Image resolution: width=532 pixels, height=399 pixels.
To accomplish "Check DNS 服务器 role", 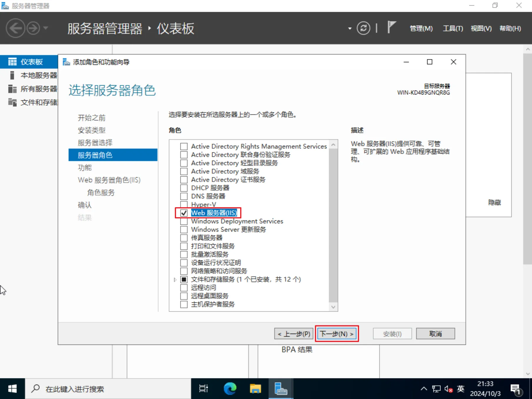I will click(x=184, y=196).
